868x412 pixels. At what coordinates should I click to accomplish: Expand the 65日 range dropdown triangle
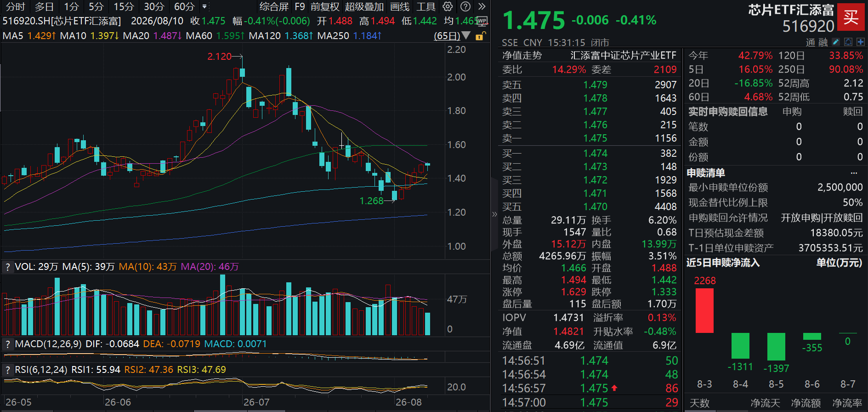466,35
